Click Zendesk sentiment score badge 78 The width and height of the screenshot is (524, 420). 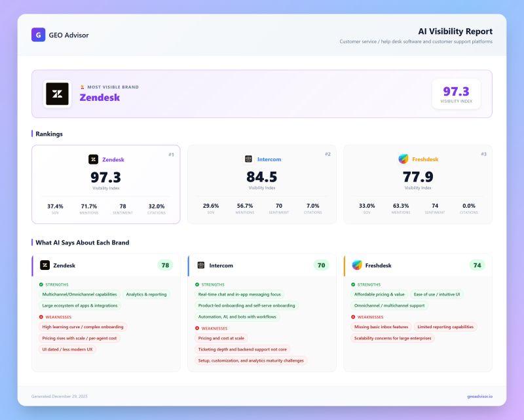(x=165, y=265)
